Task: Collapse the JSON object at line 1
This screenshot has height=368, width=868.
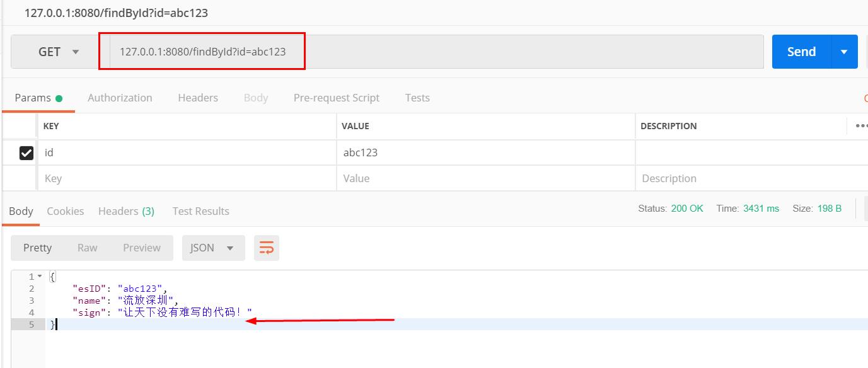Action: click(x=40, y=277)
